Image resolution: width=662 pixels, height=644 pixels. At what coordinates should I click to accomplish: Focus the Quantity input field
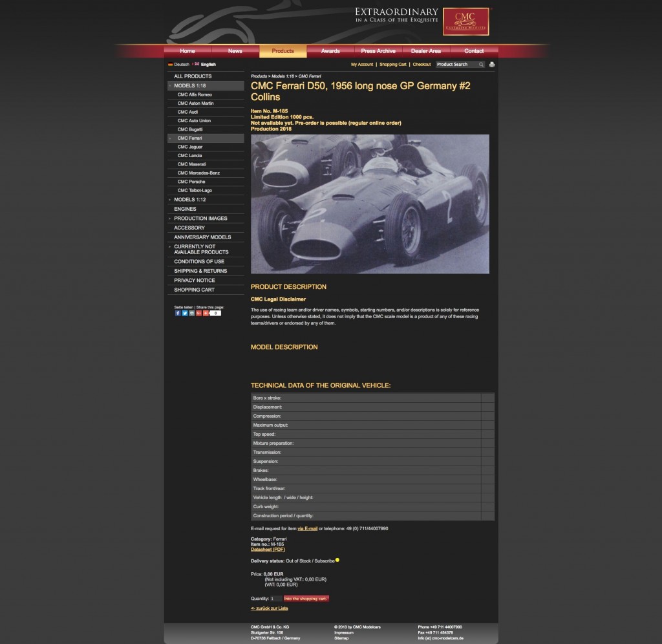point(276,599)
